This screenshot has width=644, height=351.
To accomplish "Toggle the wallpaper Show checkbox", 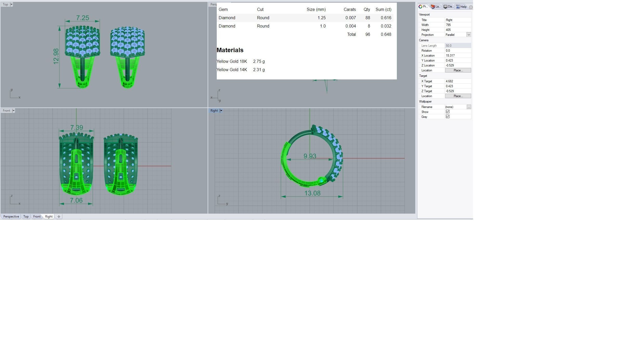I will pyautogui.click(x=448, y=112).
